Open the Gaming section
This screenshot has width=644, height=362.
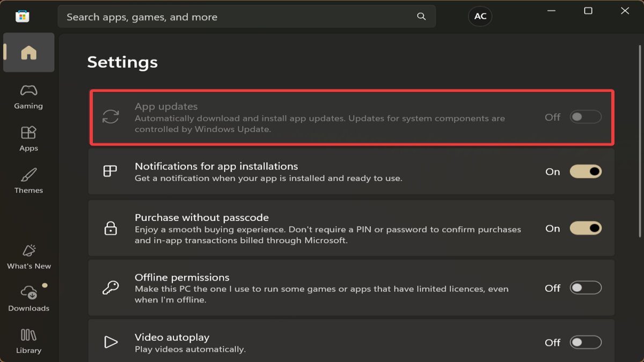pos(28,97)
